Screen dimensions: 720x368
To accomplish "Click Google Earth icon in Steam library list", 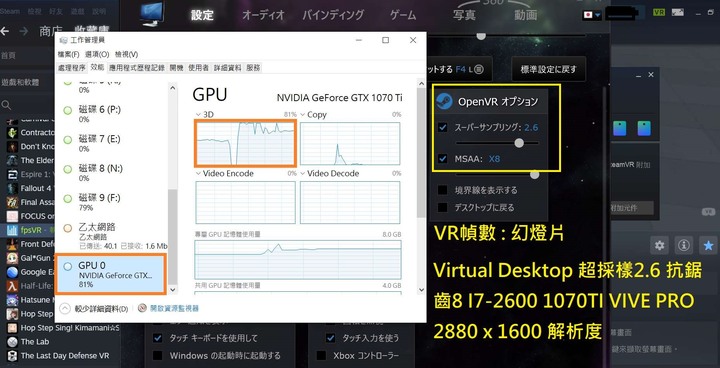I will click(x=12, y=272).
